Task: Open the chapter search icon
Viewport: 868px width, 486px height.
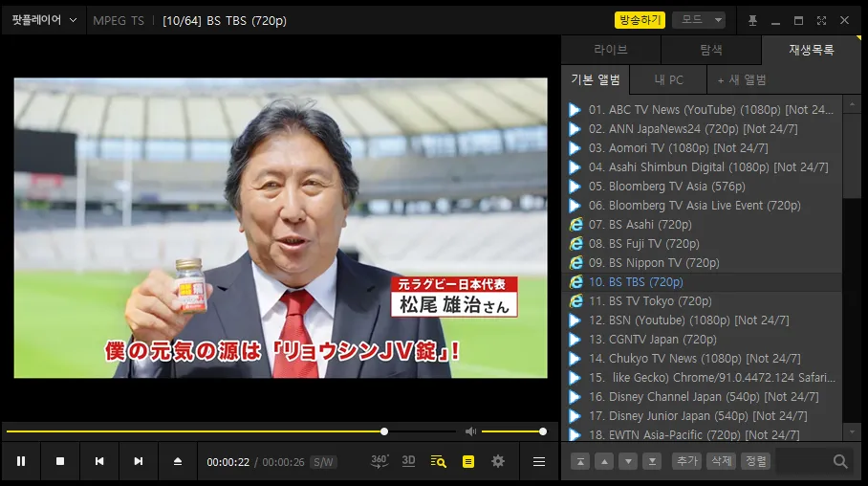Action: point(439,461)
